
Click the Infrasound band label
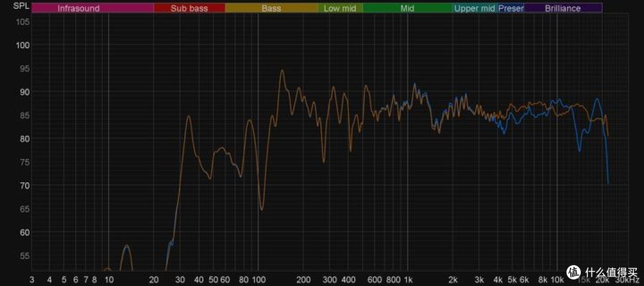tap(79, 8)
